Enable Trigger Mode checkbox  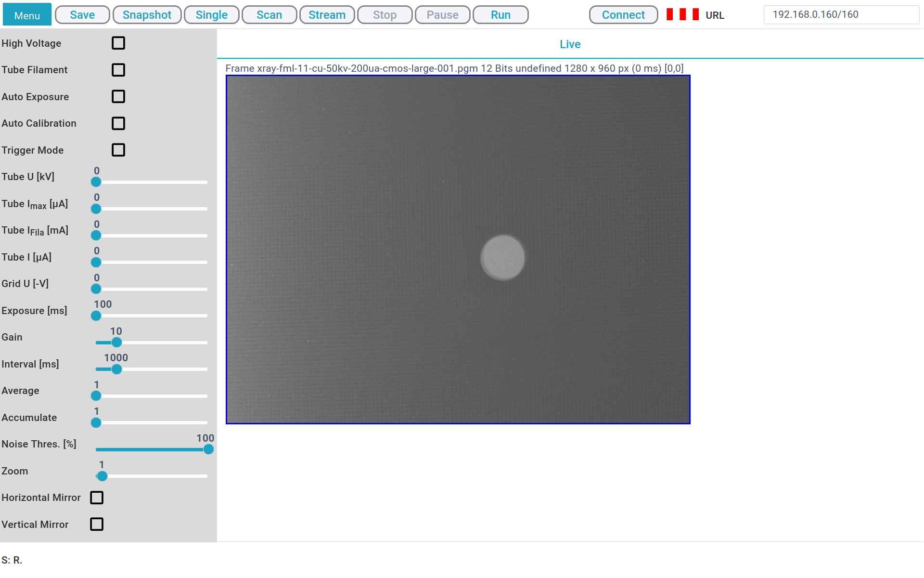pyautogui.click(x=118, y=150)
